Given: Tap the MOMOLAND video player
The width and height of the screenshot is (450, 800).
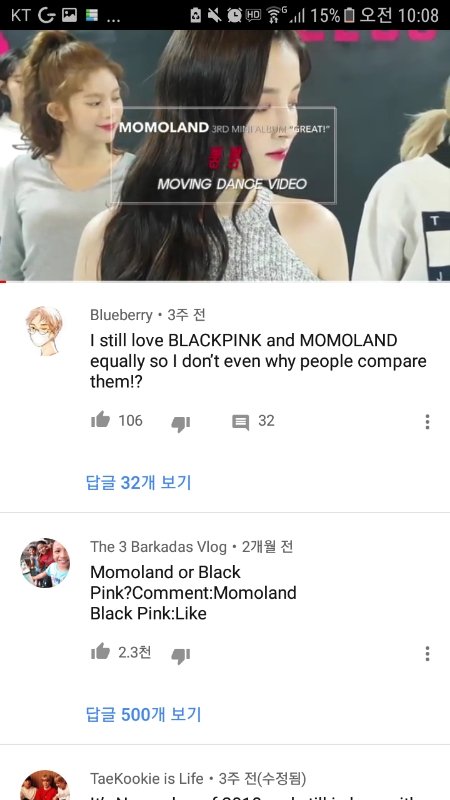Looking at the screenshot, I should click(225, 155).
